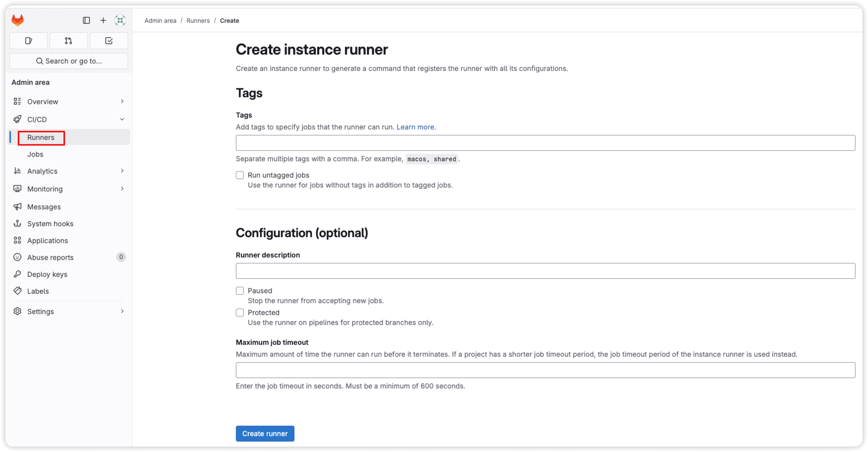The width and height of the screenshot is (868, 452).
Task: Expand the Monitoring section chevron
Action: [122, 189]
